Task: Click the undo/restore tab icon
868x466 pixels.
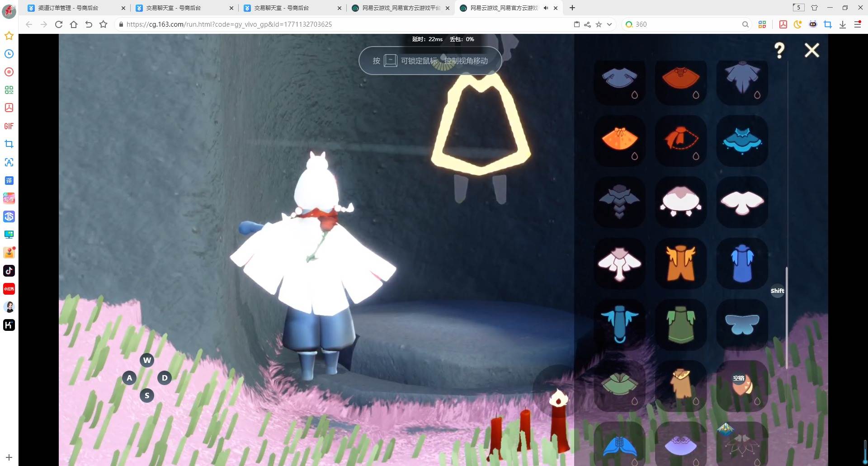Action: click(89, 24)
